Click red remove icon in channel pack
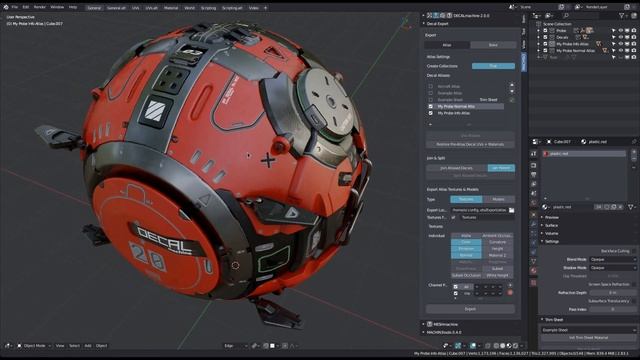The image size is (640, 360). click(510, 293)
